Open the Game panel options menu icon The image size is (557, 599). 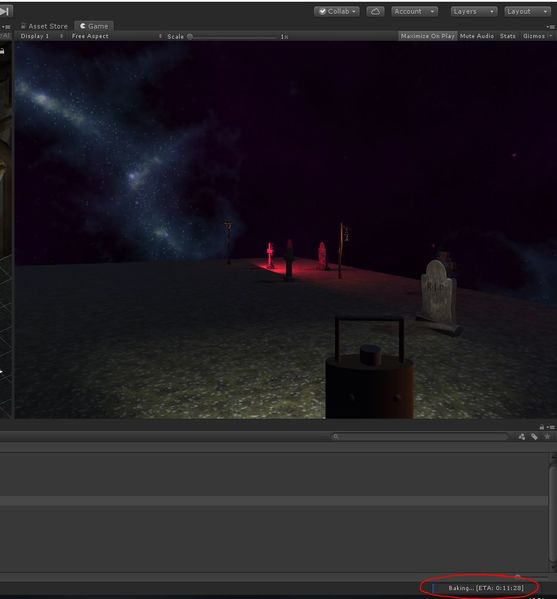[551, 26]
